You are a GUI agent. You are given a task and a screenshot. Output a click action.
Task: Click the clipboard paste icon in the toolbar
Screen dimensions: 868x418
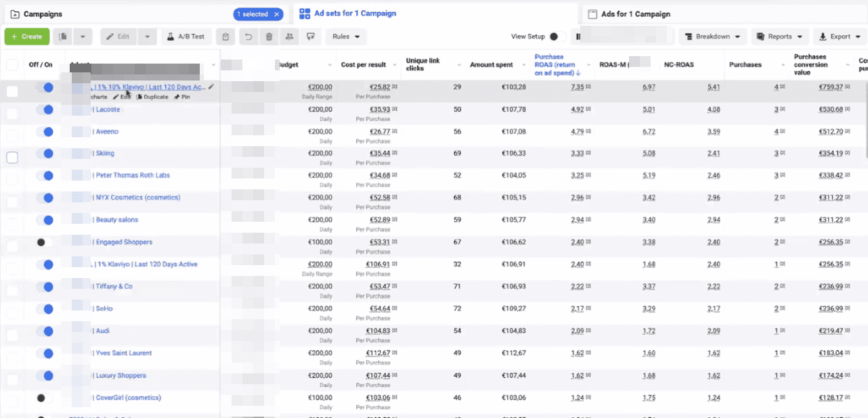(225, 37)
